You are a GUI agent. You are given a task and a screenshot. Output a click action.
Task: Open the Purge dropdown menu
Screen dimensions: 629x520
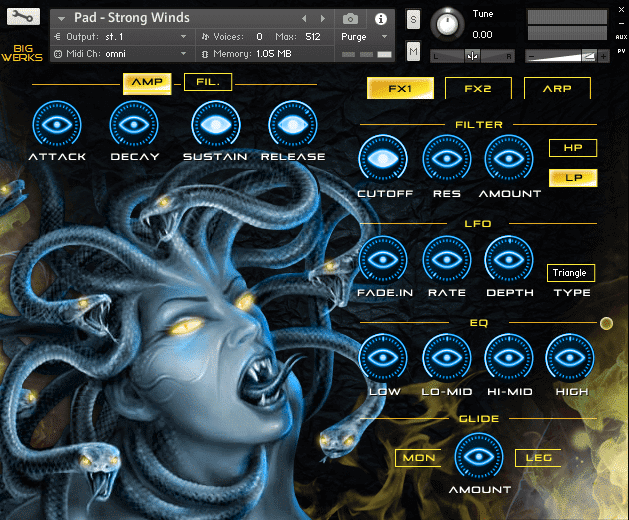tap(364, 37)
